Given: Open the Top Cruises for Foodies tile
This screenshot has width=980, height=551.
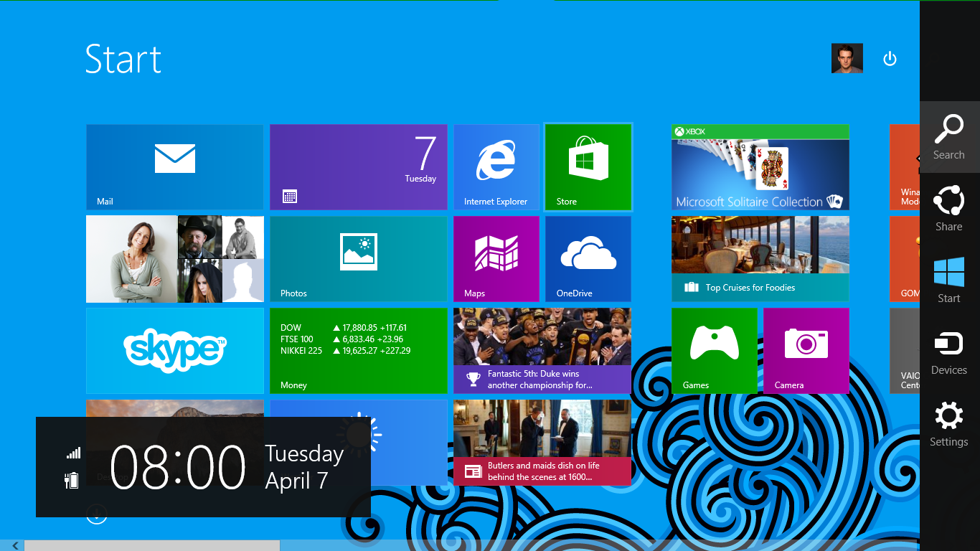Looking at the screenshot, I should tap(760, 259).
